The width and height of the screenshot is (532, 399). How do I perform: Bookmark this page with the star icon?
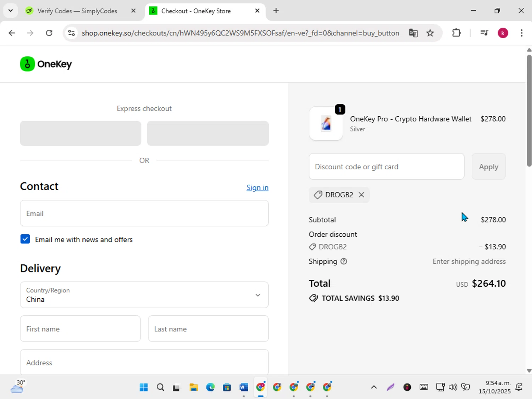tap(430, 33)
